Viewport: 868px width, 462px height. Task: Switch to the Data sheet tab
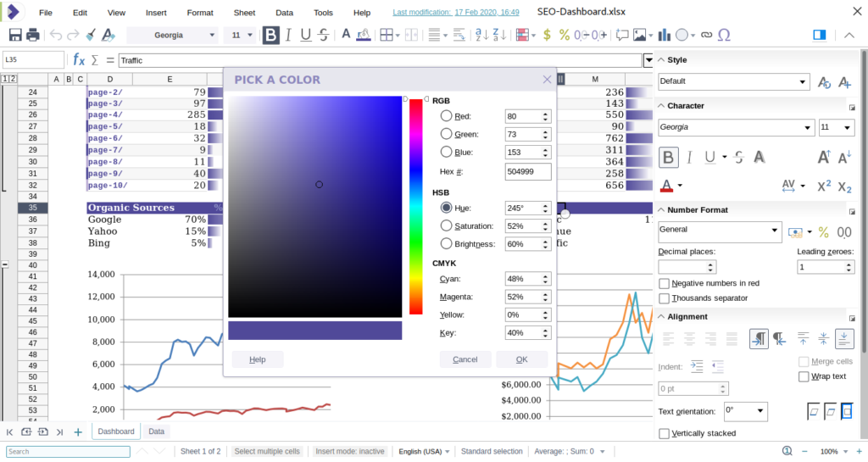156,431
